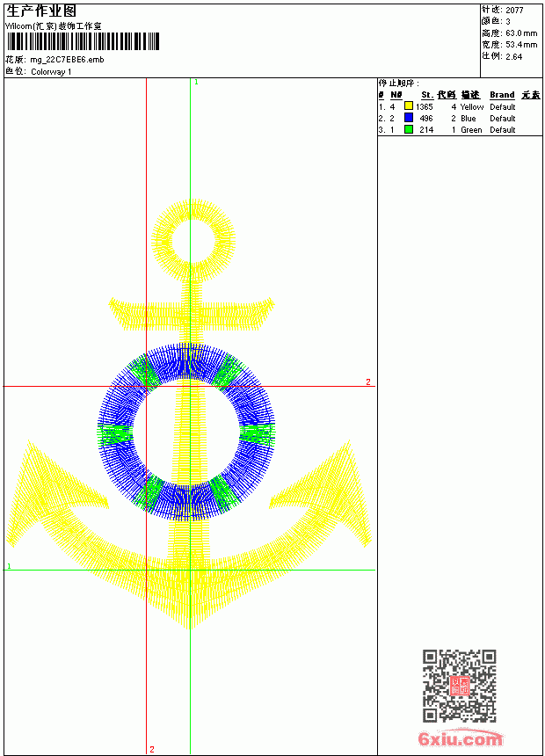Click the Colorway 1 label

point(51,72)
